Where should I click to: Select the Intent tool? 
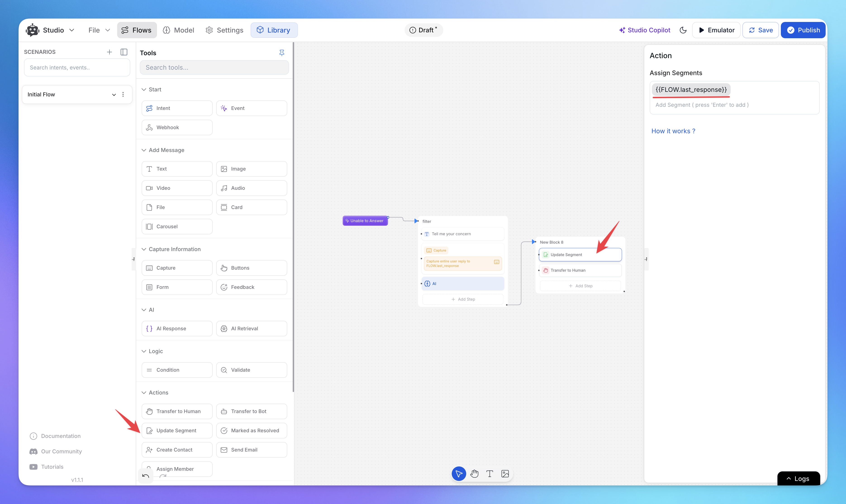tap(177, 108)
